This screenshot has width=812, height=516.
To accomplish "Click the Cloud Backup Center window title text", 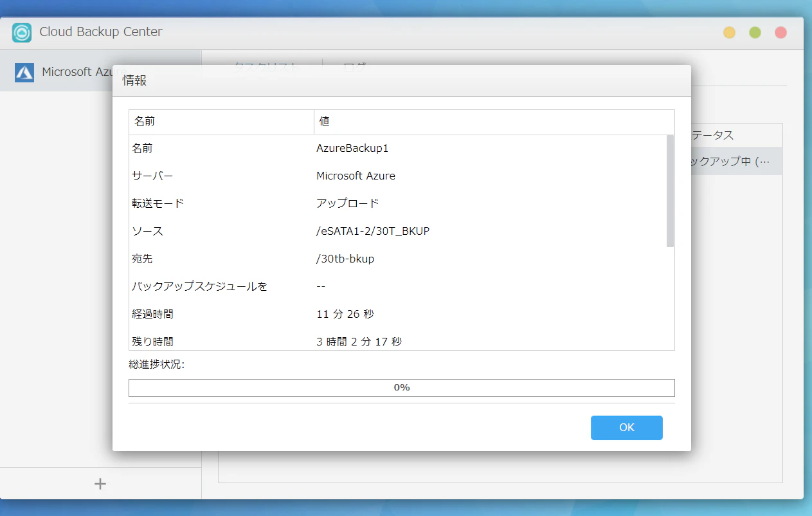I will coord(101,32).
